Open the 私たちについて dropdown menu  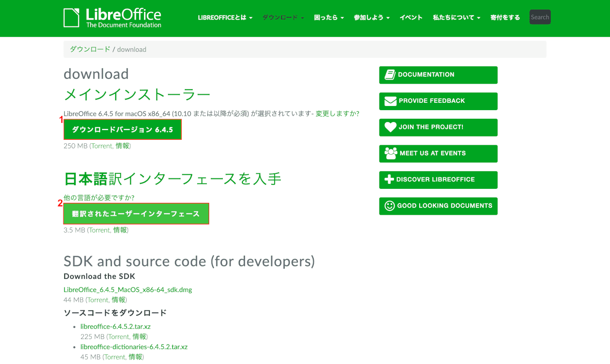coord(456,18)
